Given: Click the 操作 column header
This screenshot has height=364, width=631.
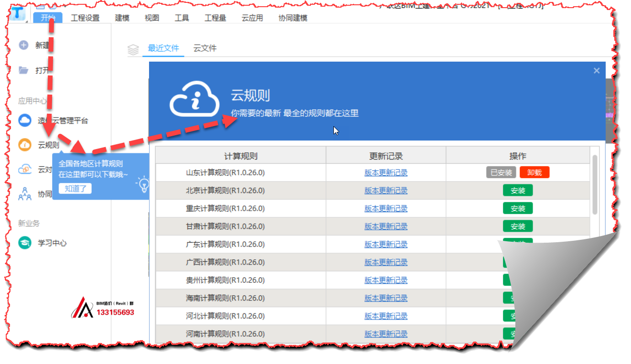Looking at the screenshot, I should [518, 156].
